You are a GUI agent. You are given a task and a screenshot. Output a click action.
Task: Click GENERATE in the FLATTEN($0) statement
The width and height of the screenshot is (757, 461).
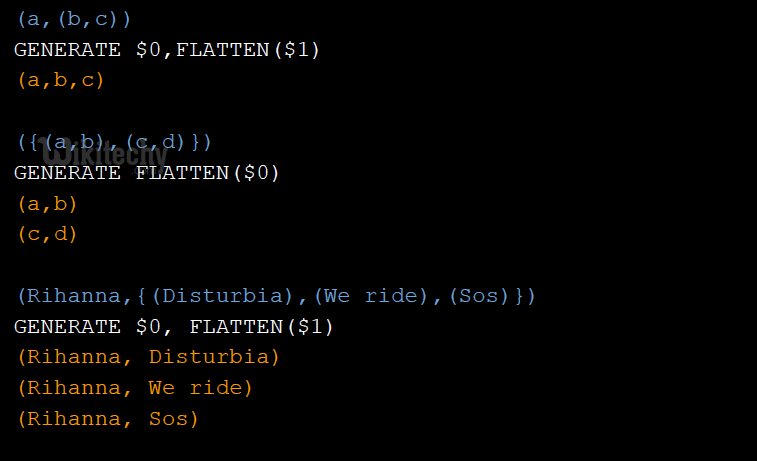click(x=67, y=173)
